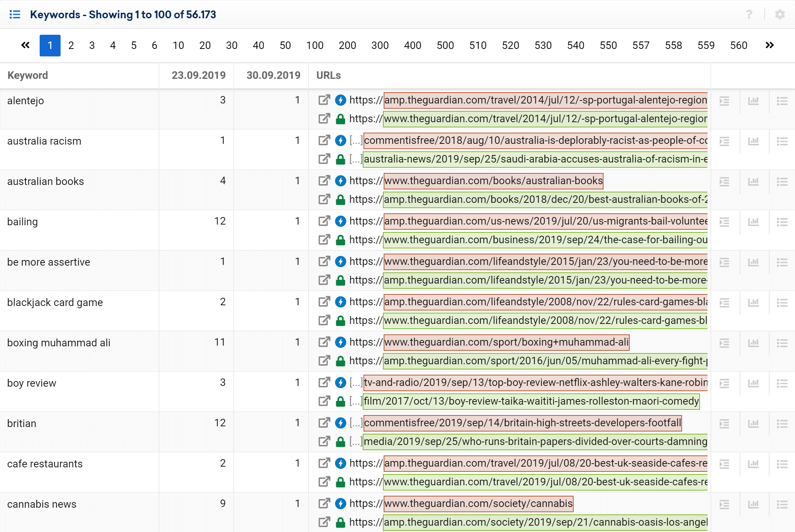Image resolution: width=795 pixels, height=532 pixels.
Task: Open the www.theguardian.com/society/cannabis link
Action: coord(478,504)
